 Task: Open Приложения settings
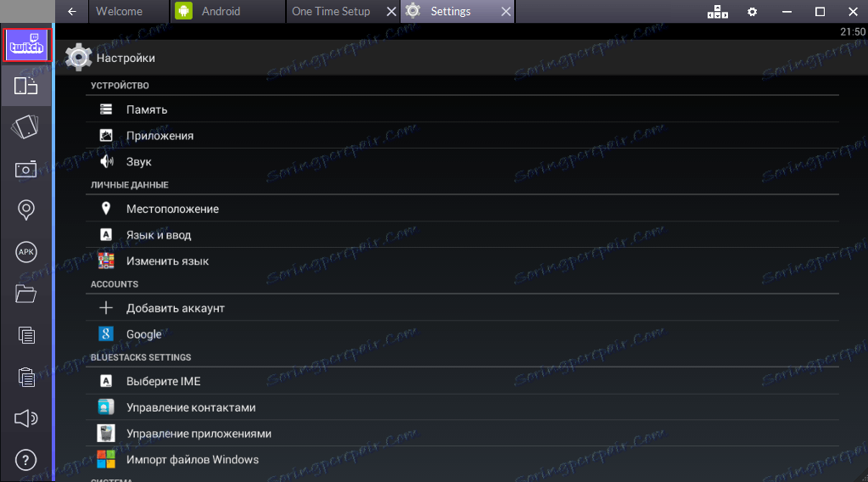tap(462, 135)
